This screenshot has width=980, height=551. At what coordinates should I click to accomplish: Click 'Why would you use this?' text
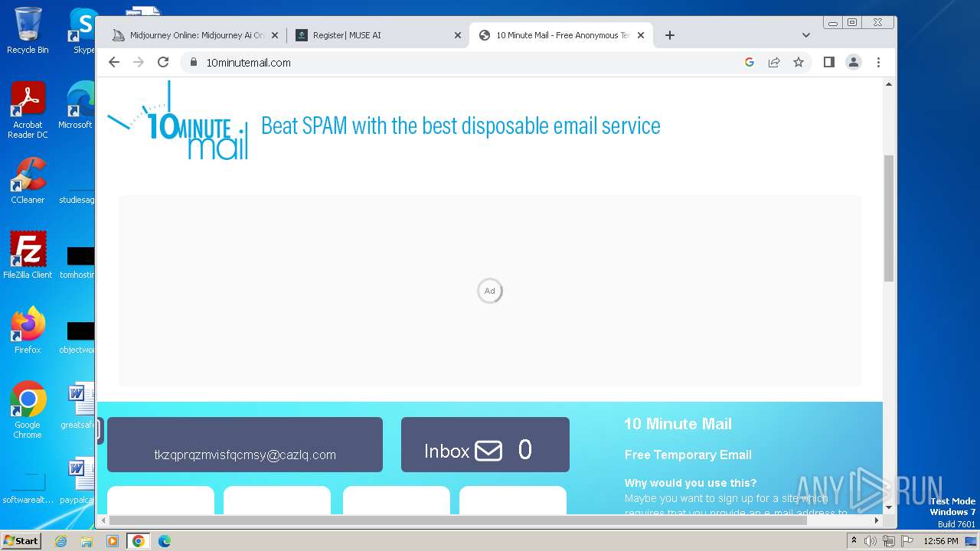[x=691, y=483]
